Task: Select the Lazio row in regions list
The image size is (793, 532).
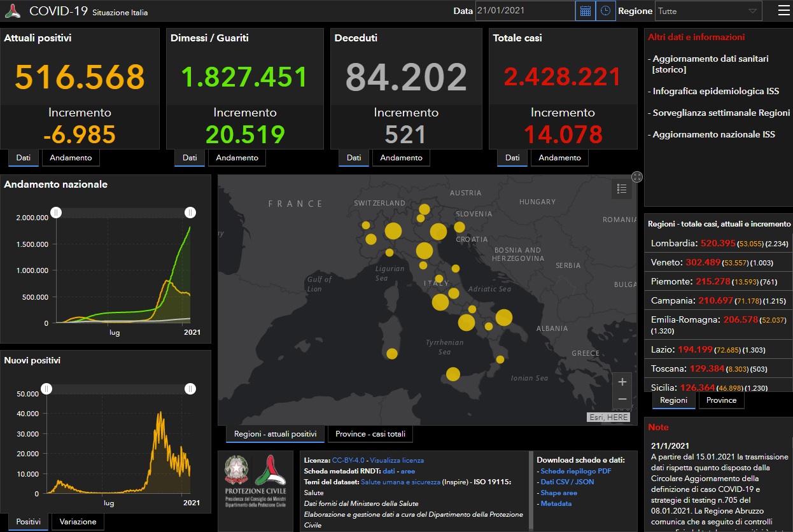Action: [x=719, y=349]
